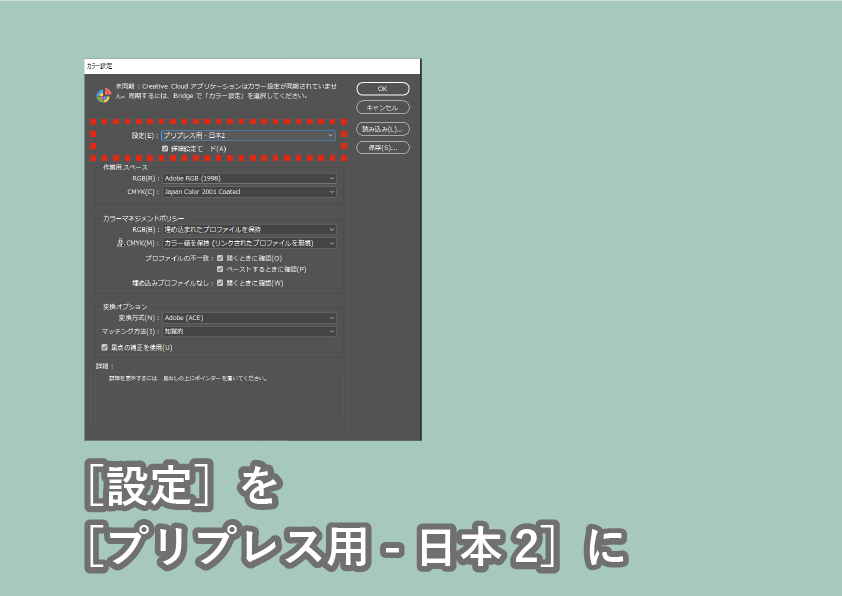
Task: Open RGB working space dropdown Adobe RGB (1998)
Action: [250, 178]
